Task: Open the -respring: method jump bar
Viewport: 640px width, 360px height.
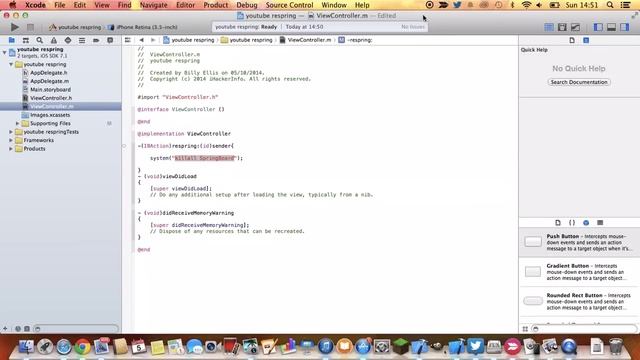Action: click(355, 40)
